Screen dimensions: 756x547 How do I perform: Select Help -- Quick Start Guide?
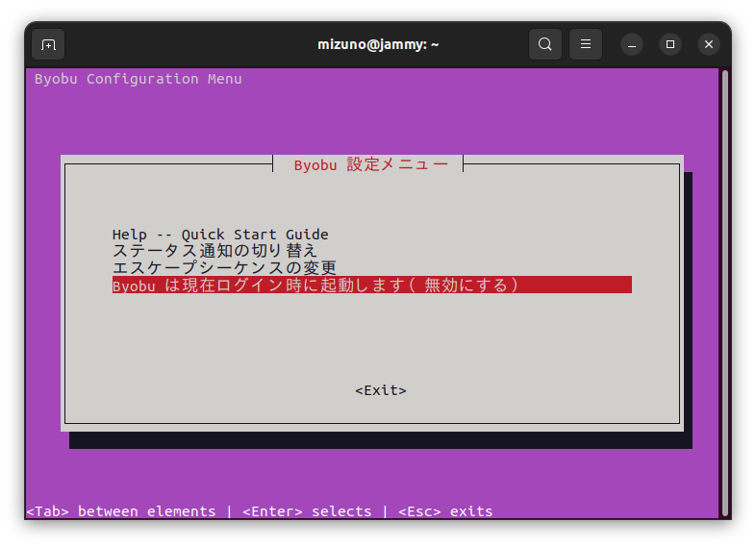(x=220, y=235)
